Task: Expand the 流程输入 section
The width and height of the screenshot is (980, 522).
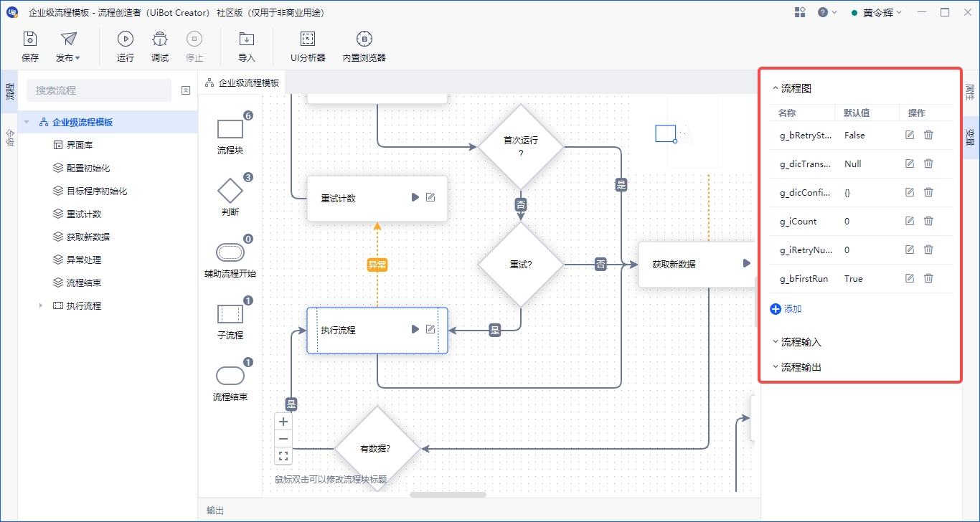Action: [796, 342]
